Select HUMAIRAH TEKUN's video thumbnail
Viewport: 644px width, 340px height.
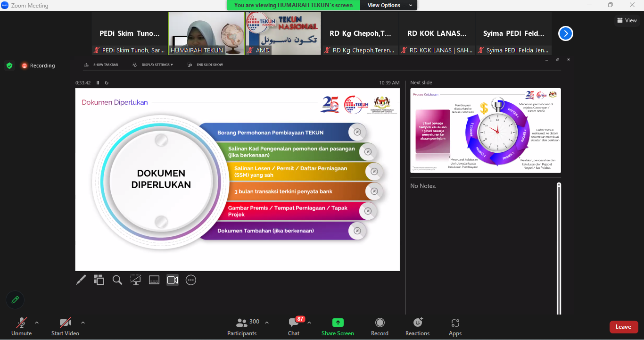coord(206,33)
